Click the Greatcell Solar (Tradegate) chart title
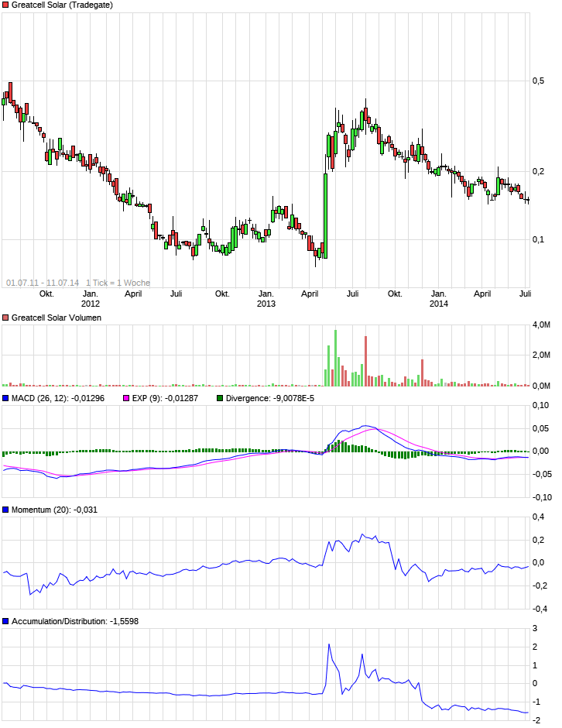 coord(62,5)
